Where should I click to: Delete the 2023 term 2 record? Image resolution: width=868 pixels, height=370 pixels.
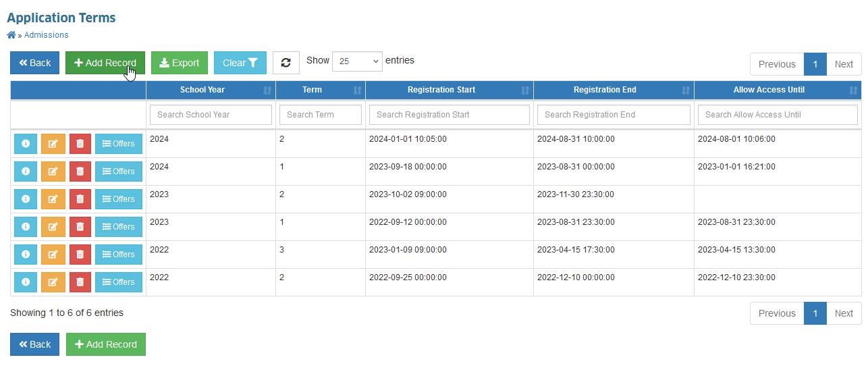coord(80,199)
